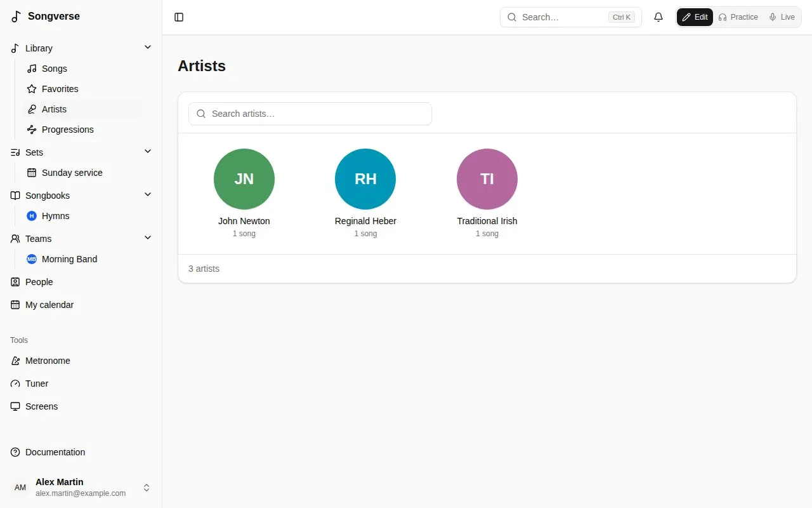Collapse the Teams section chevron
This screenshot has height=508, width=812.
click(148, 238)
